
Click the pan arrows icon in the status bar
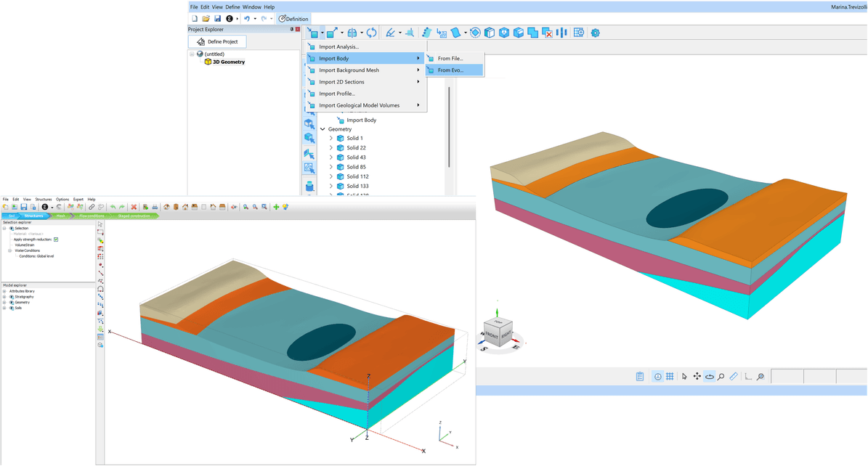697,376
